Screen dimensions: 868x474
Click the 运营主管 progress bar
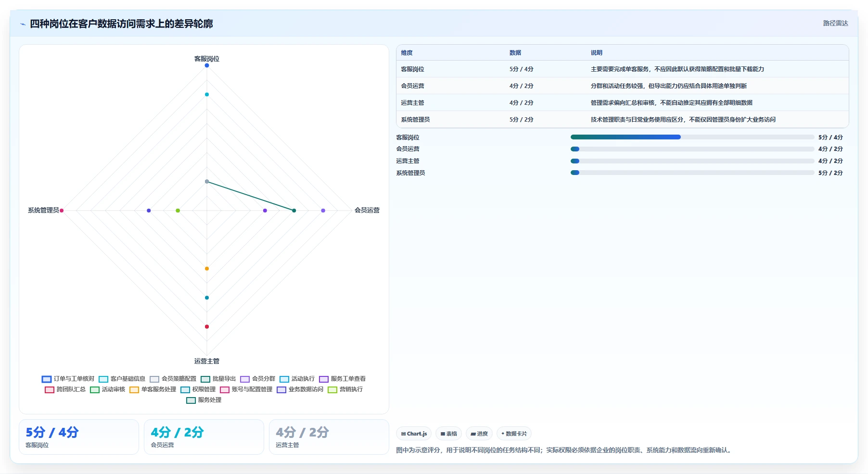692,161
